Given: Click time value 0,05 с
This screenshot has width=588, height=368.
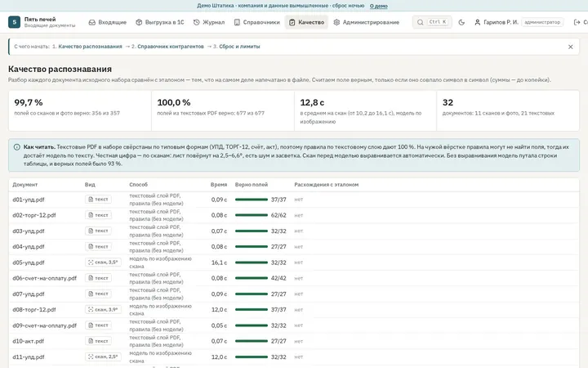Looking at the screenshot, I should pyautogui.click(x=219, y=326).
